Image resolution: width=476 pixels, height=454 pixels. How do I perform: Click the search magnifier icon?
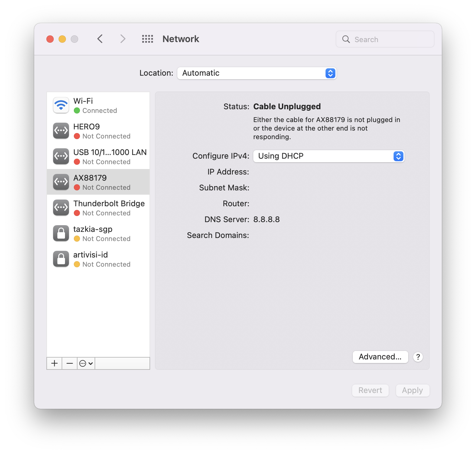point(346,39)
